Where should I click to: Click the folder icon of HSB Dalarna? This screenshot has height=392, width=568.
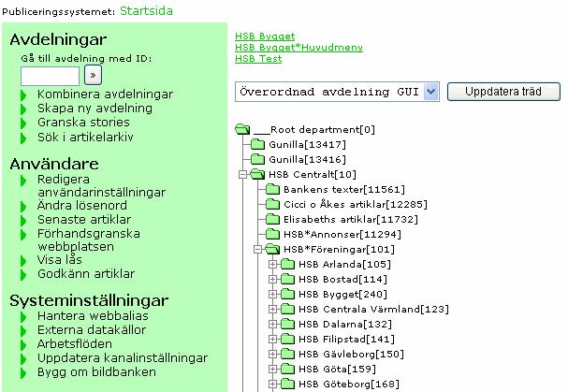pos(287,324)
